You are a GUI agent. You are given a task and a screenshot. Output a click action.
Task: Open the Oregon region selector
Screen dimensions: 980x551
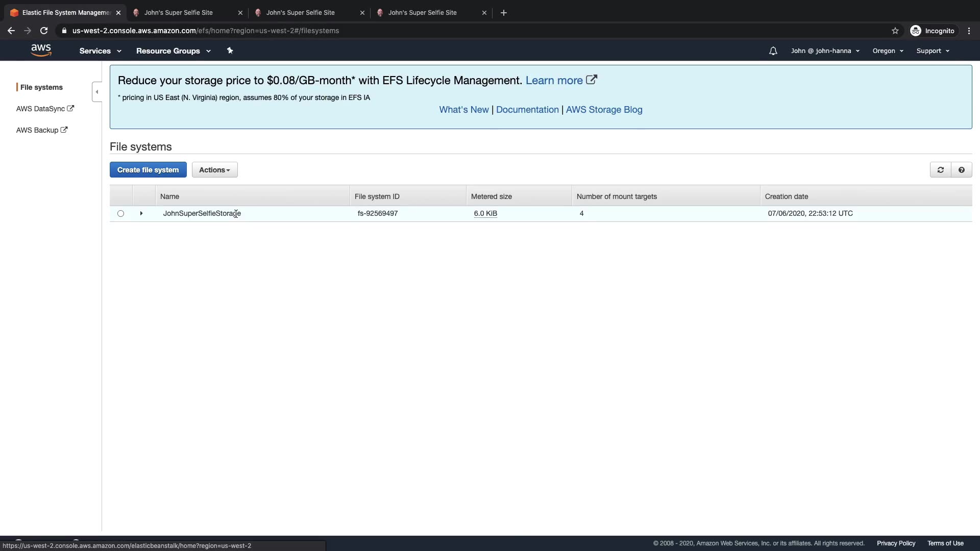(x=888, y=51)
